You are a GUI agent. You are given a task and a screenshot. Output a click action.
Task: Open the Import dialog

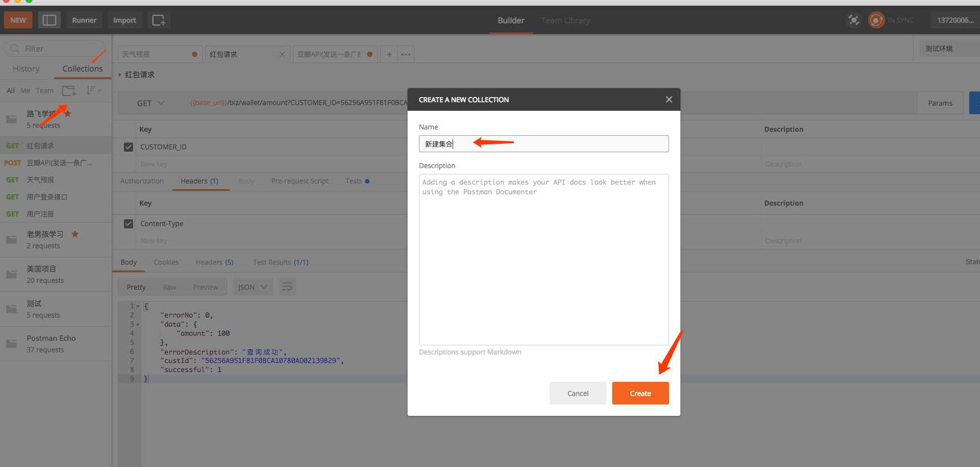[x=124, y=20]
